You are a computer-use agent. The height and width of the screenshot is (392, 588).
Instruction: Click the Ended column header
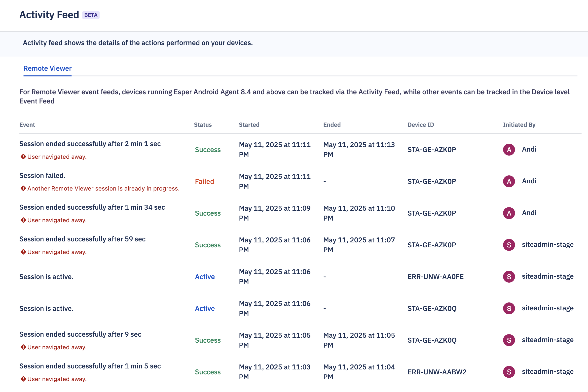tap(332, 125)
